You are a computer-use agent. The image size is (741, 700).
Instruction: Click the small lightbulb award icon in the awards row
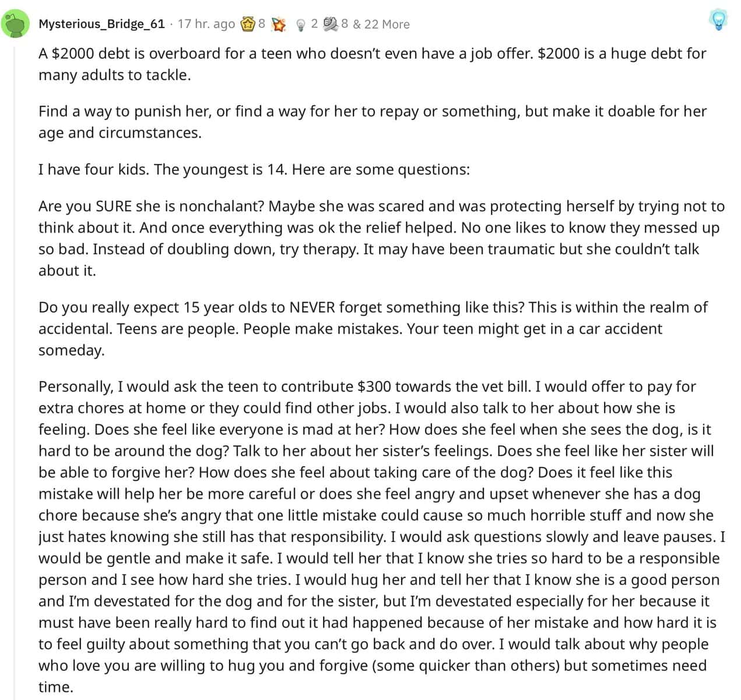[301, 24]
